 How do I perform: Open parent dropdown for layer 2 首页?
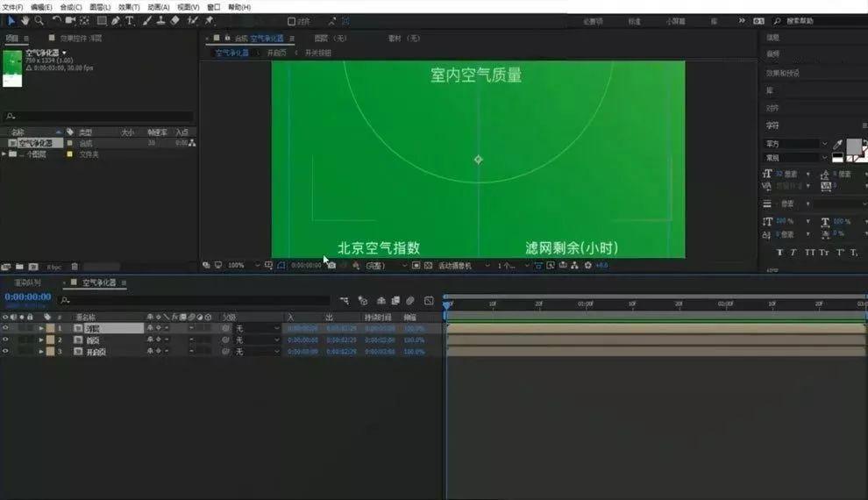pyautogui.click(x=258, y=340)
